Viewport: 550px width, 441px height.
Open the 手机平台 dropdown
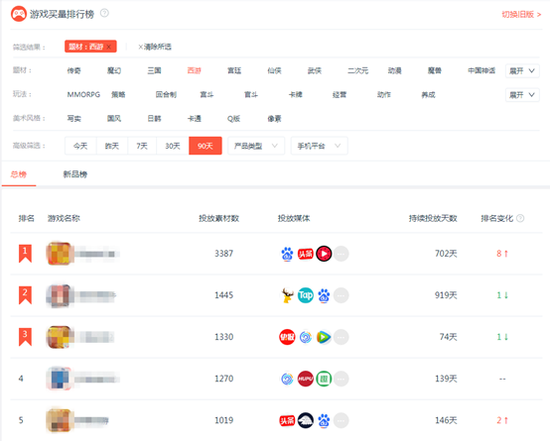[x=319, y=146]
